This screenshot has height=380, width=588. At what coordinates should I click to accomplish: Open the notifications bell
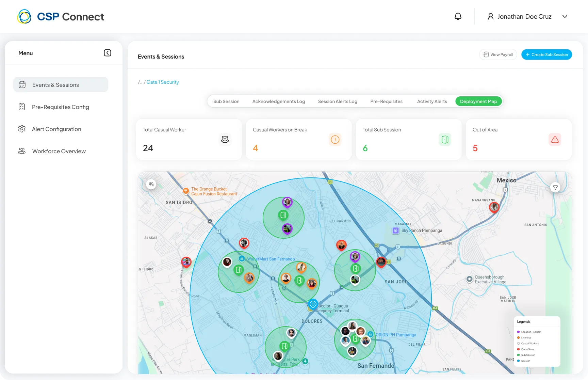(x=458, y=16)
